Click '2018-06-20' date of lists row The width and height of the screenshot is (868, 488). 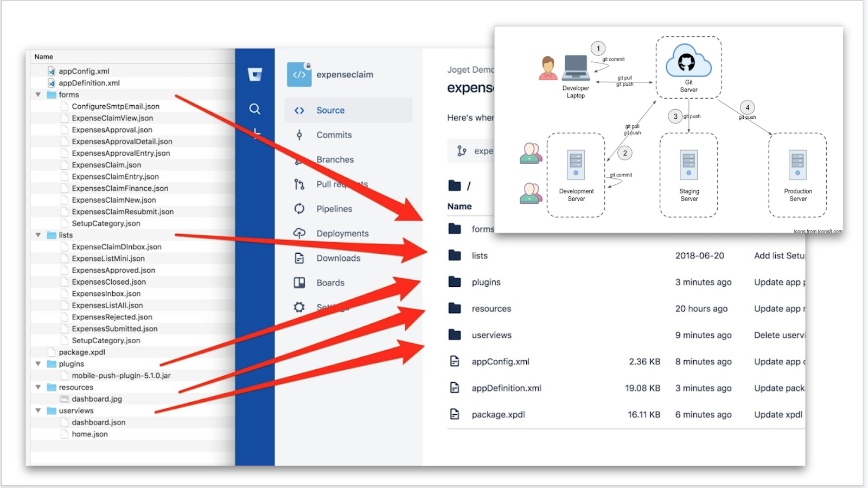click(699, 255)
